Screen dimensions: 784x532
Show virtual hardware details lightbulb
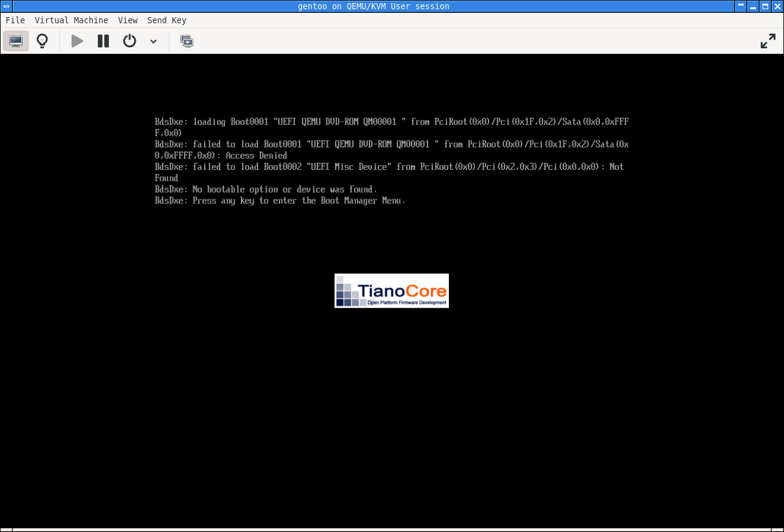point(42,41)
